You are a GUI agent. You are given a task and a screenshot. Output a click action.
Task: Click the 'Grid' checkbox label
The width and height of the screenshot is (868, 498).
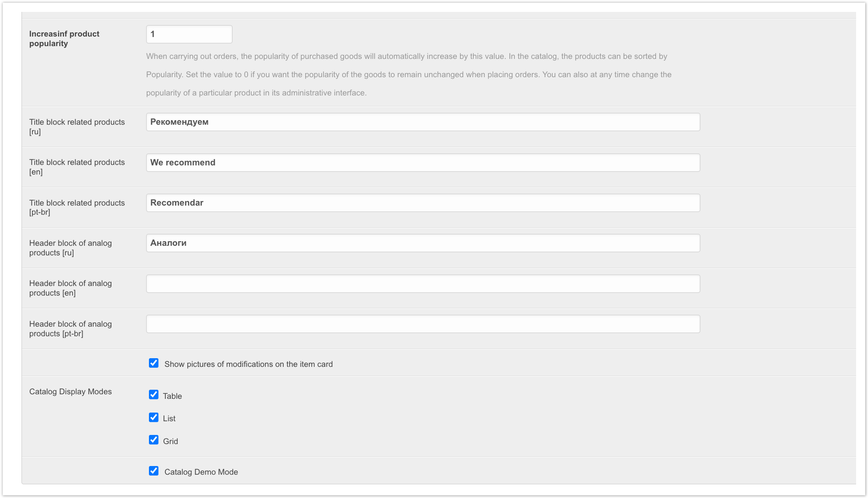pyautogui.click(x=170, y=441)
